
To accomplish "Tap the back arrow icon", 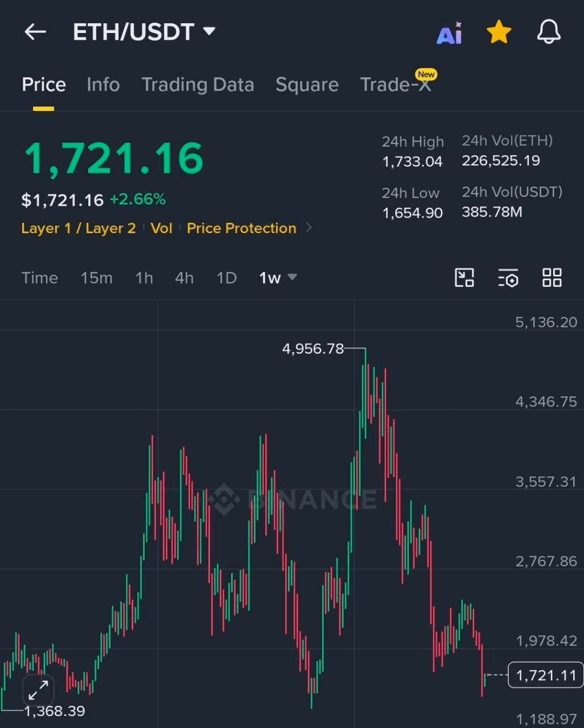I will point(35,32).
